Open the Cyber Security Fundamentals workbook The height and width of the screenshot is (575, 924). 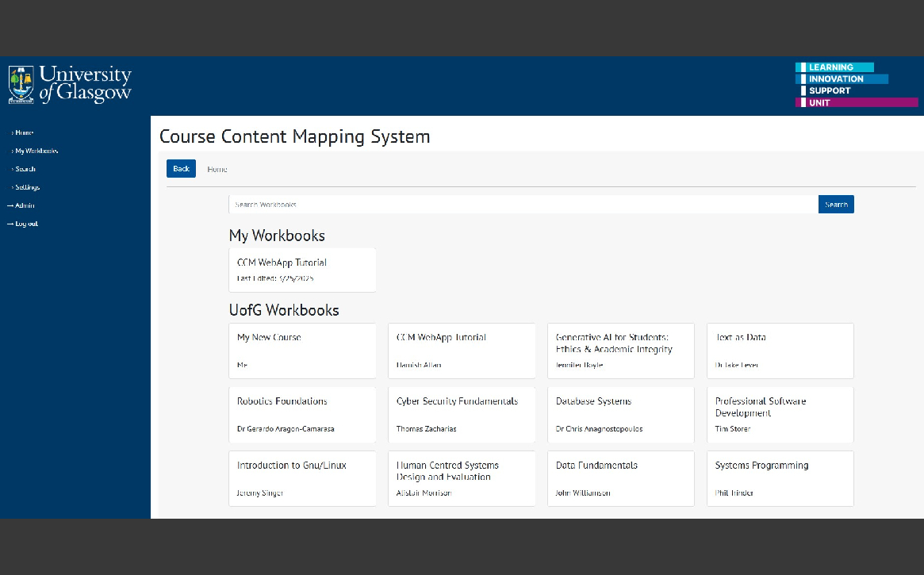pos(462,414)
